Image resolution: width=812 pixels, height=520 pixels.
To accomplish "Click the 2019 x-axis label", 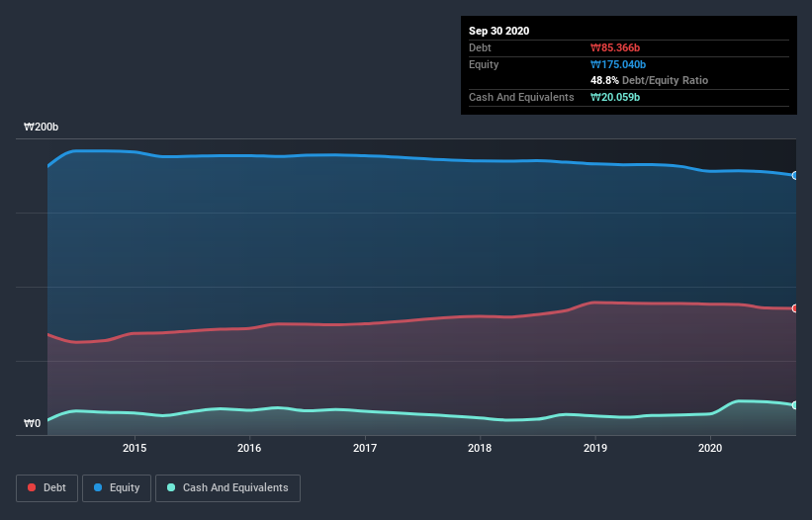I will (595, 448).
